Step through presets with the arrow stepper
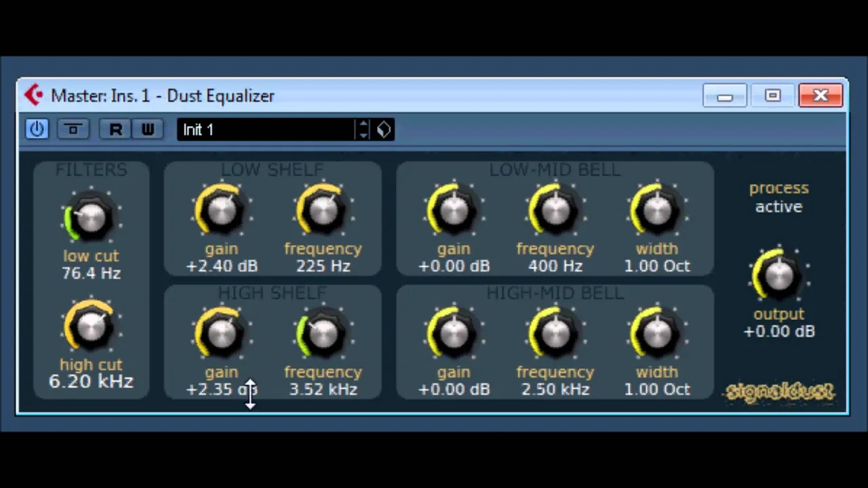868x488 pixels. coord(363,129)
